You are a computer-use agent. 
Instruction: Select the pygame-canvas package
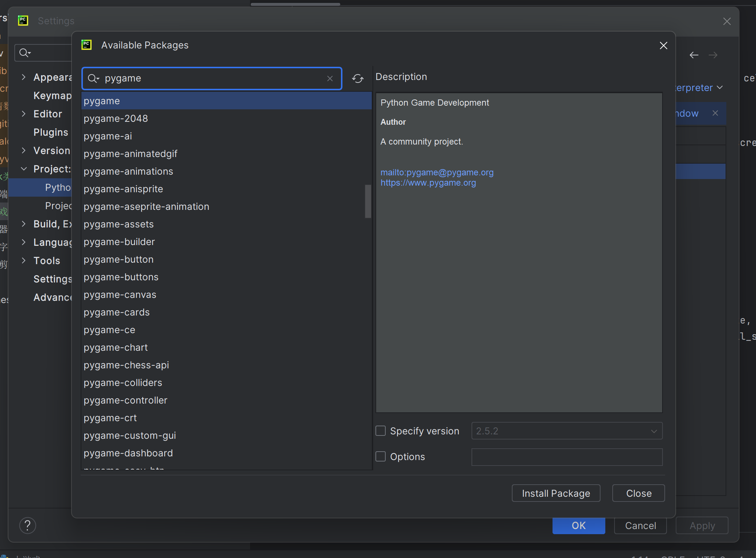point(226,295)
